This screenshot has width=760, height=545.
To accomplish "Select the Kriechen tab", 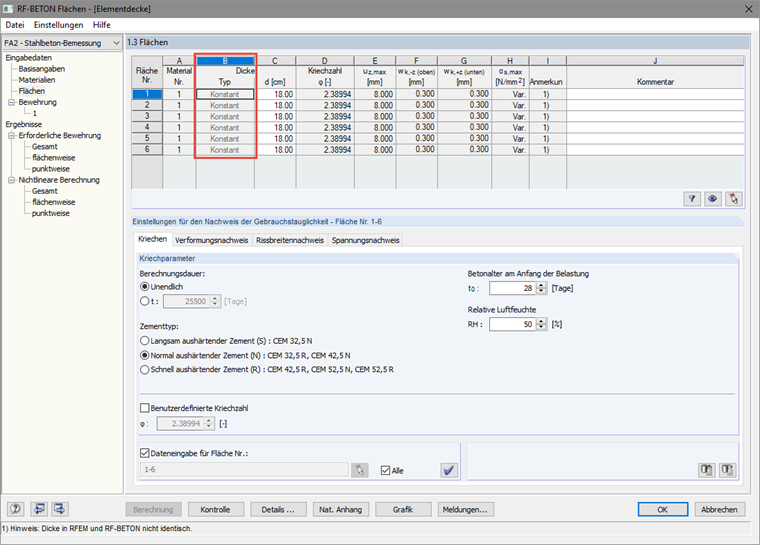I will click(152, 239).
